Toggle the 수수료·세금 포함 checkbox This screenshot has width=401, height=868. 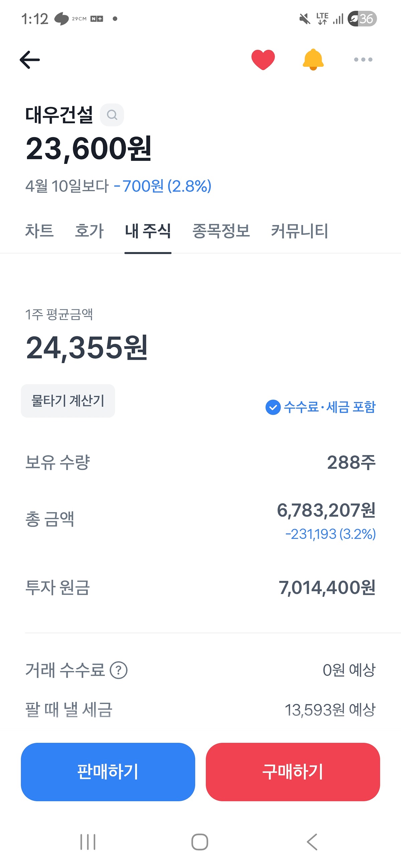click(x=273, y=407)
